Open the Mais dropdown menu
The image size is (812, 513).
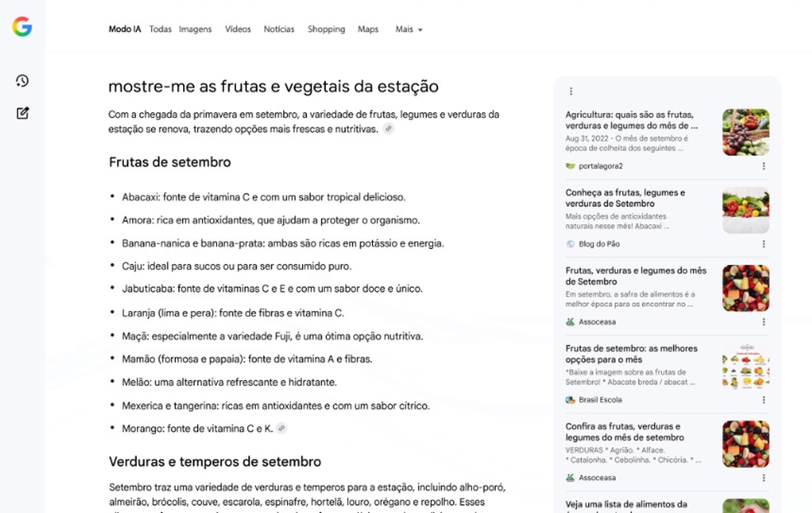(x=408, y=29)
